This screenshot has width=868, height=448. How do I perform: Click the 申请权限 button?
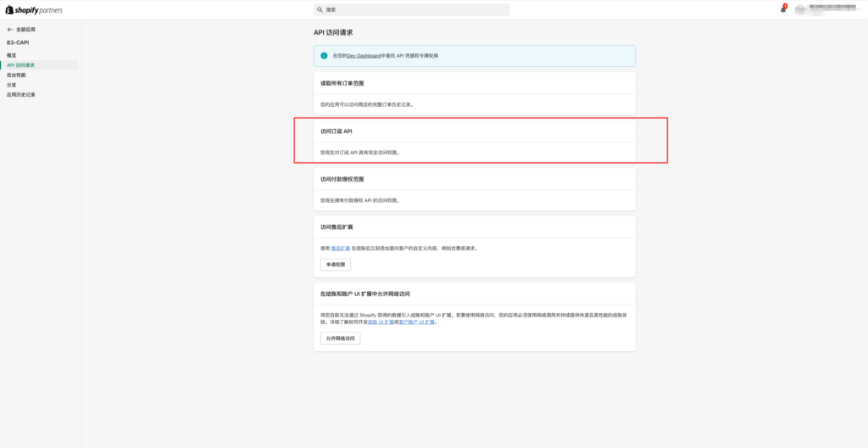[336, 265]
